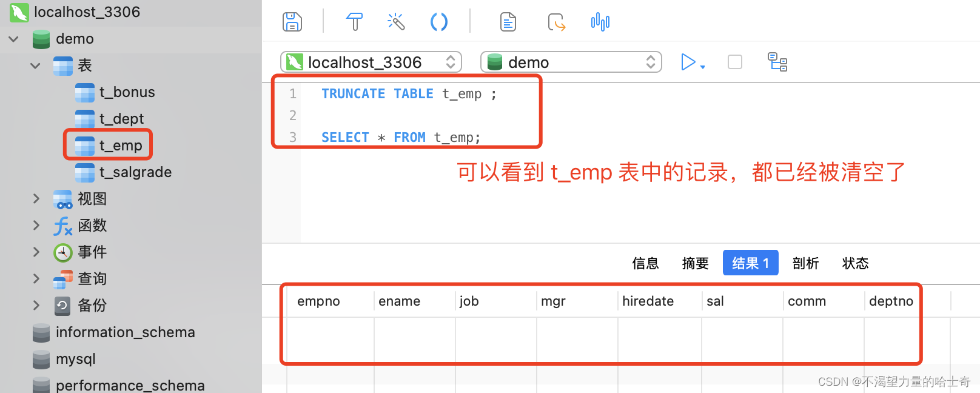Expand the 视图 views node
The height and width of the screenshot is (393, 980).
coord(36,198)
